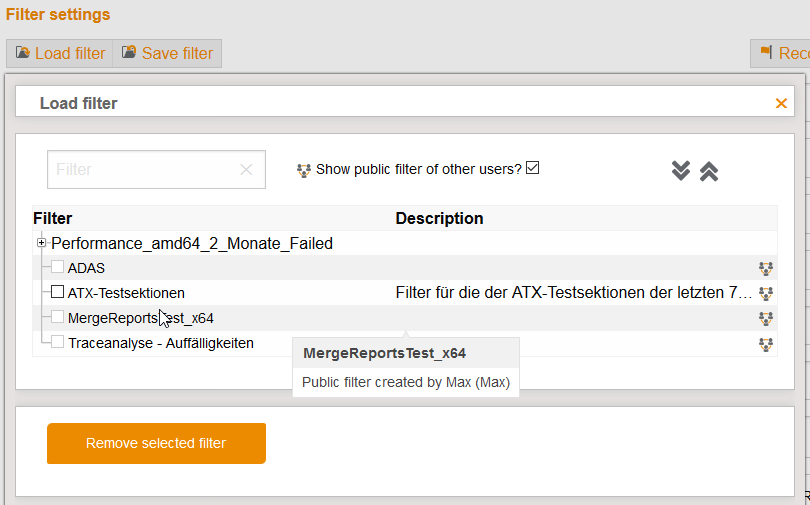Toggle Show public filter of other users checkbox
This screenshot has height=505, width=810.
click(x=533, y=168)
